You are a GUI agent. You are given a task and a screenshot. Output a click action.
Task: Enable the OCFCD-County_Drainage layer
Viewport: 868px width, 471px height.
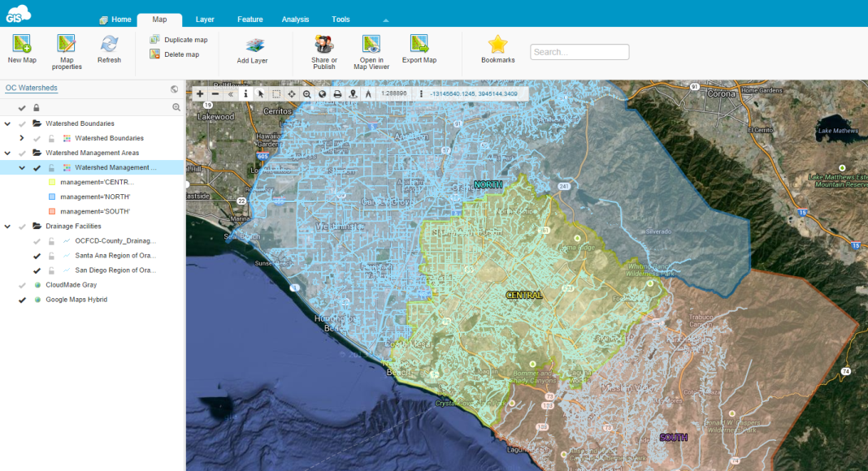click(37, 241)
